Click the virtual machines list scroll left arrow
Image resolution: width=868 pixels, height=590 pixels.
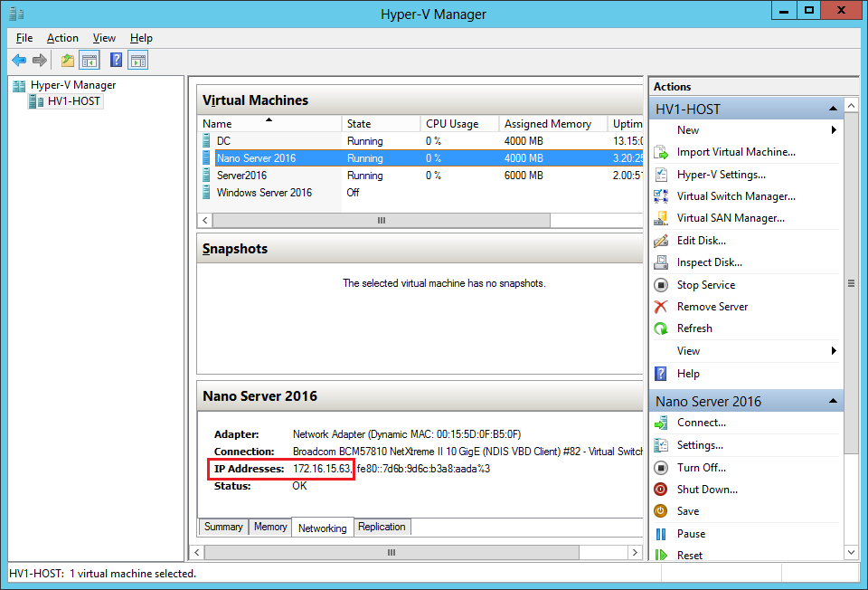[x=205, y=221]
